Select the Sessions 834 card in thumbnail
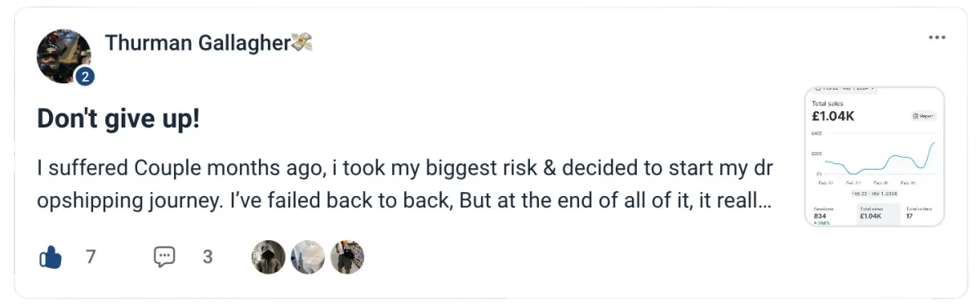The width and height of the screenshot is (980, 308). tap(830, 215)
